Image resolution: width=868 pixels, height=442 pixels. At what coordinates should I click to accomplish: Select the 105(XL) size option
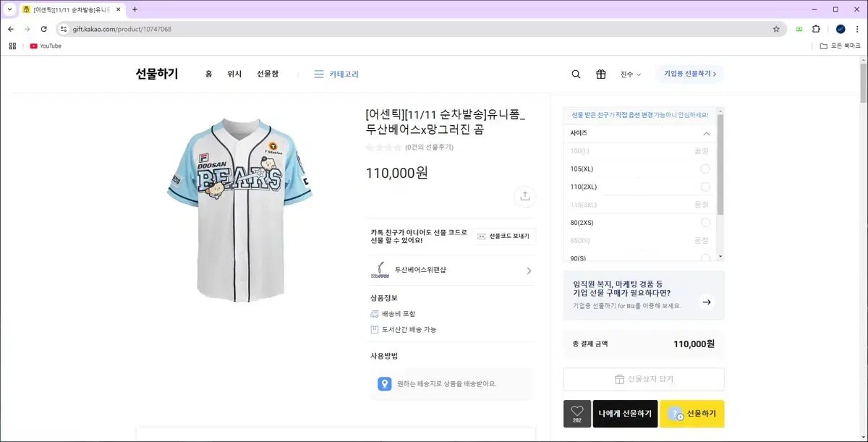click(x=641, y=169)
